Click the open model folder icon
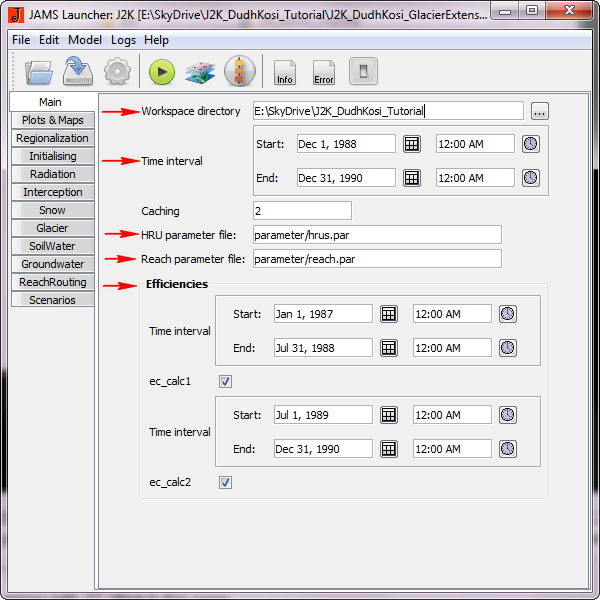Viewport: 600px width, 600px height. (39, 72)
